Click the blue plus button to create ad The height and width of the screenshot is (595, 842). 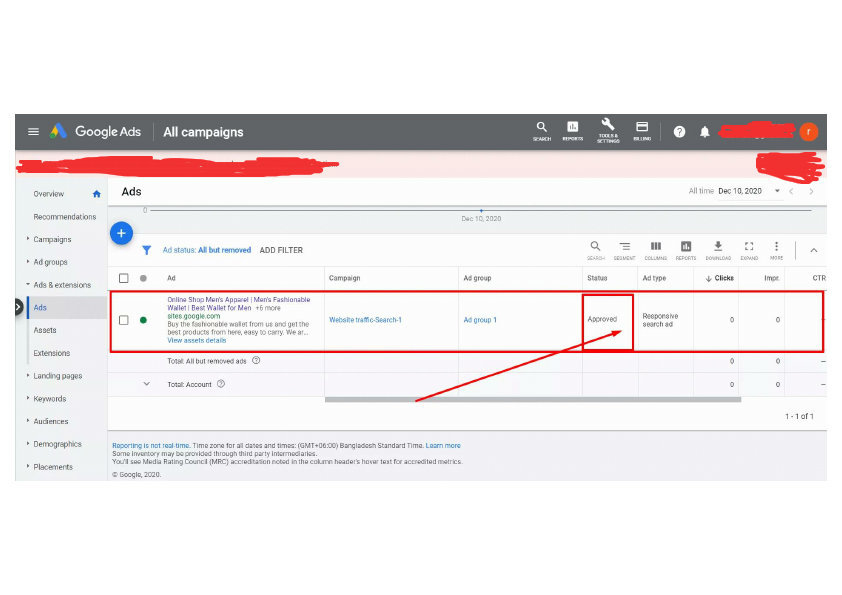pyautogui.click(x=121, y=233)
